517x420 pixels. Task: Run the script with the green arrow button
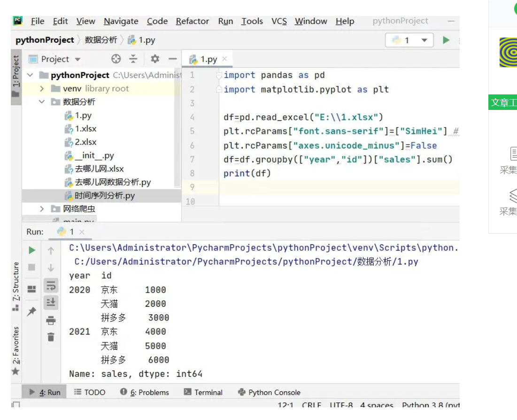[x=446, y=40]
